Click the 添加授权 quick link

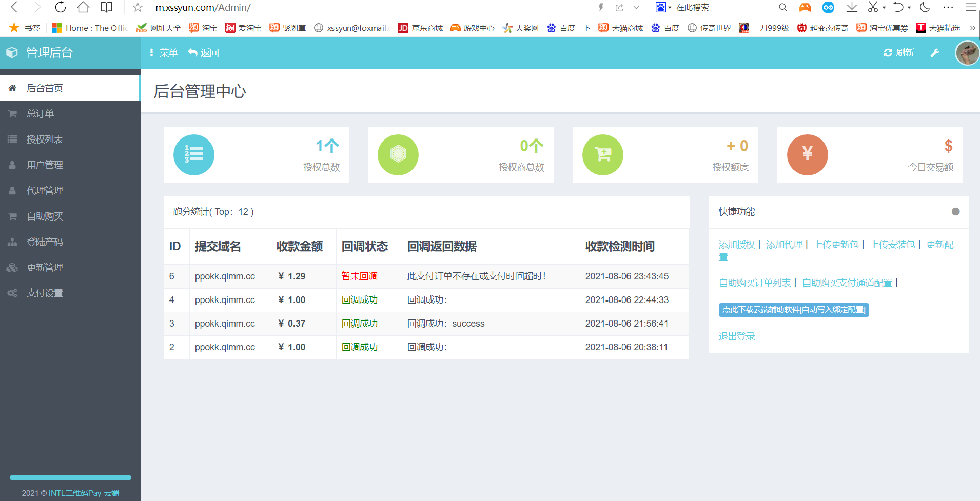pyautogui.click(x=737, y=245)
